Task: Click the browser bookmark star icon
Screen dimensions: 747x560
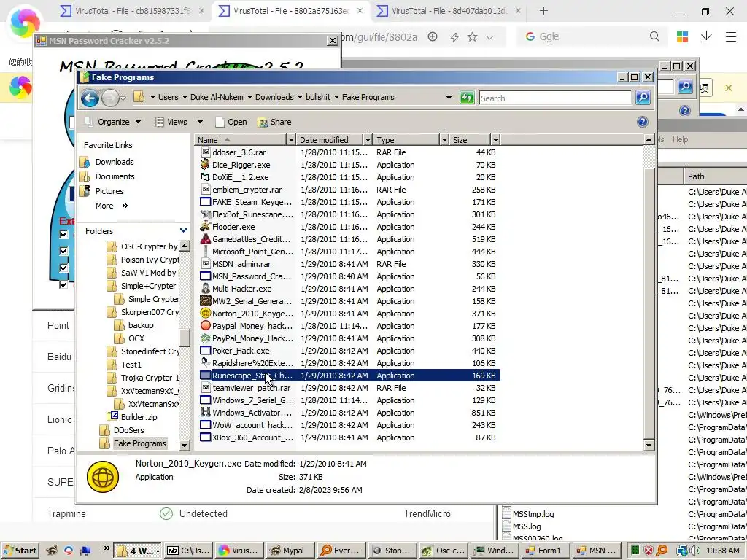Action: coord(472,36)
